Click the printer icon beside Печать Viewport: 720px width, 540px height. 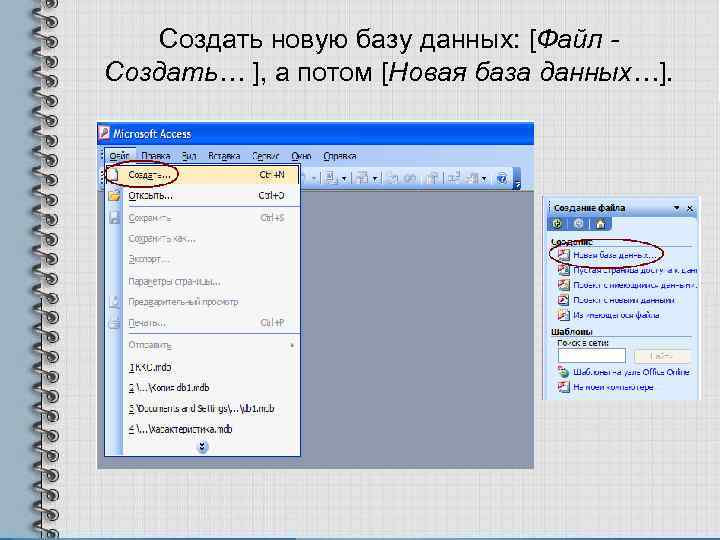pyautogui.click(x=114, y=323)
